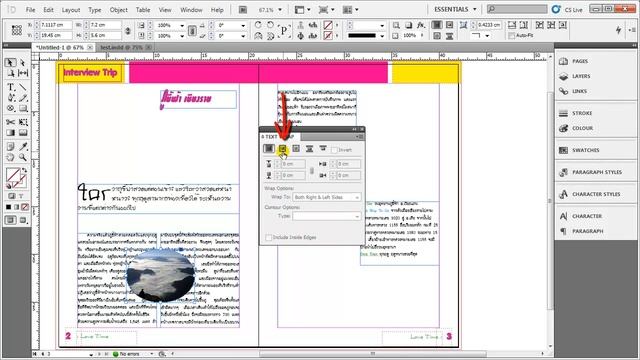Open the Arrange Documents dropdown
This screenshot has height=360, width=640.
pos(351,9)
